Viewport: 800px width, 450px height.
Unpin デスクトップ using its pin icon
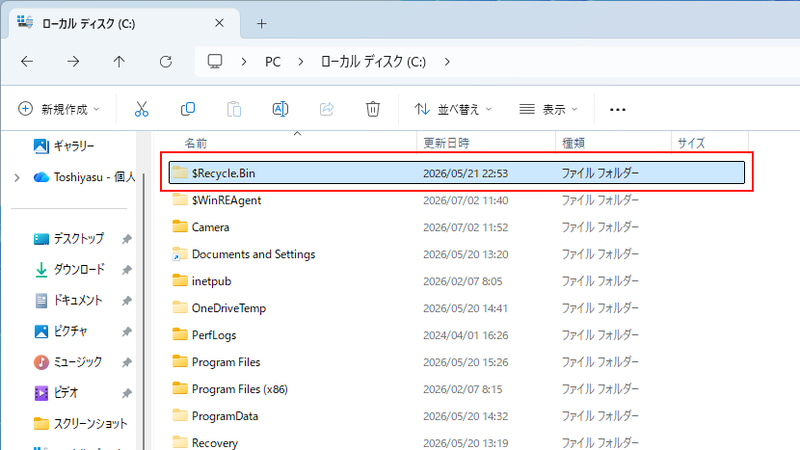[x=127, y=239]
